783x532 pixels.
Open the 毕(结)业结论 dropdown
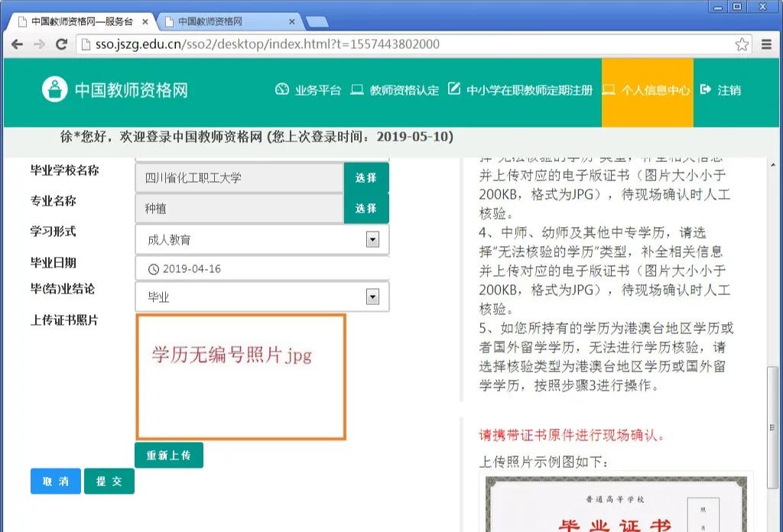point(373,297)
